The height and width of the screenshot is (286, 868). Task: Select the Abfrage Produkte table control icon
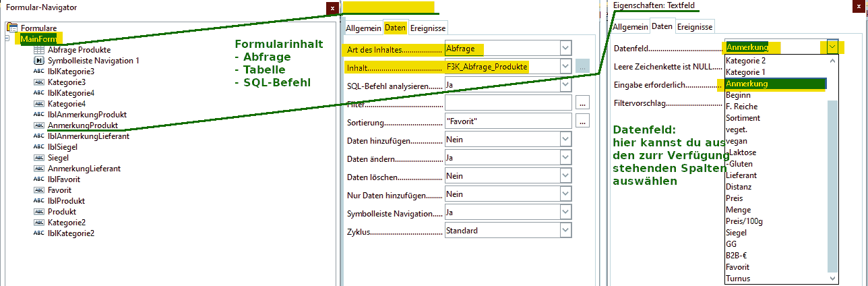point(38,50)
